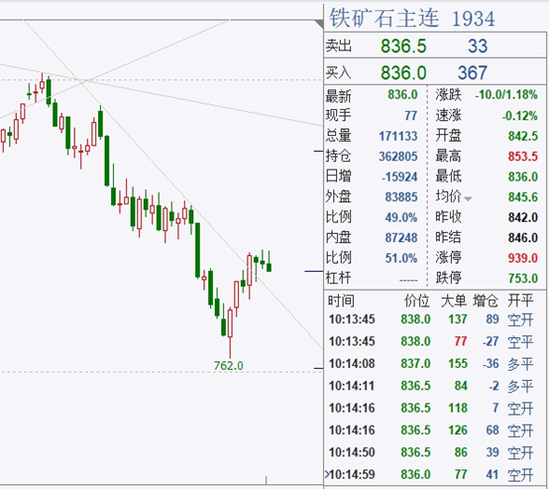Image resolution: width=550 pixels, height=490 pixels.
Task: Select the 最低 value 836.0
Action: click(x=523, y=176)
